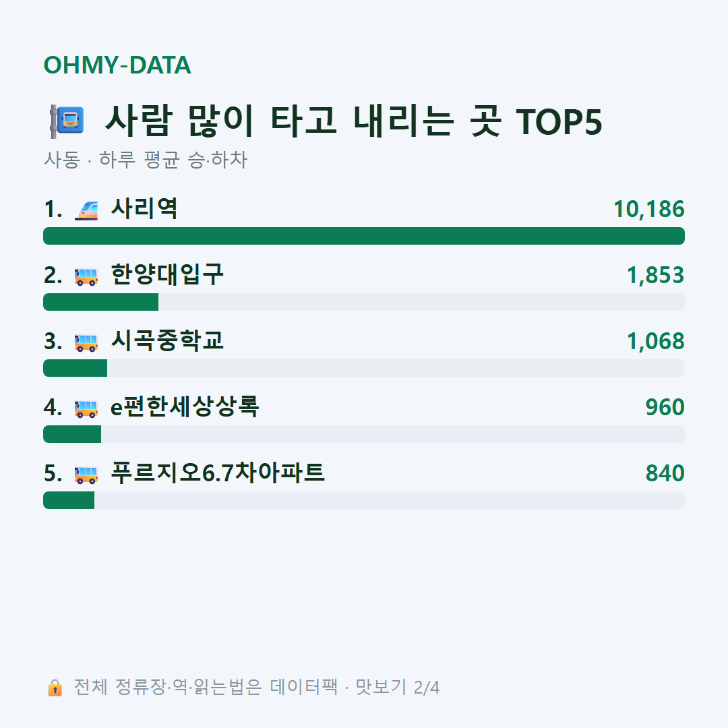Click the progress bar under 시곡중학교
Viewport: 728px width, 728px height.
tap(364, 368)
